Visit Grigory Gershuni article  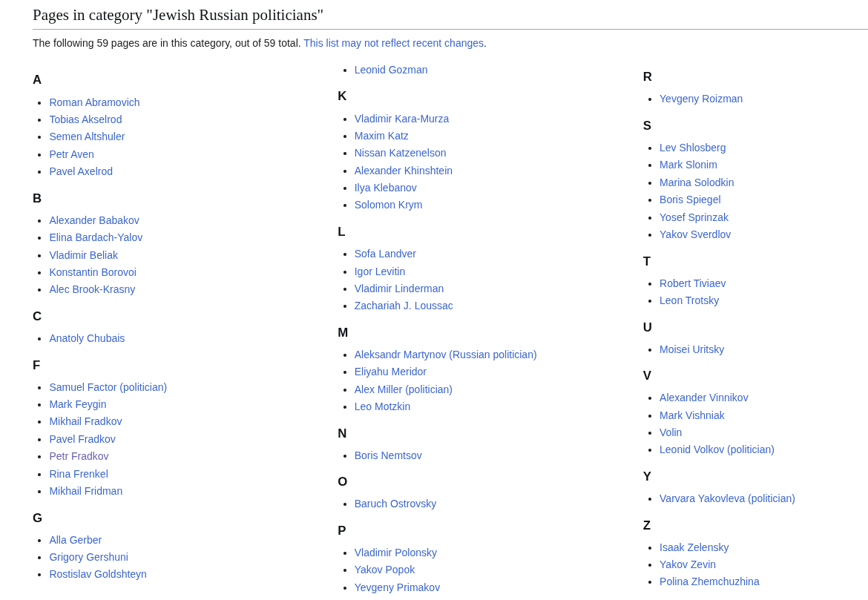88,558
